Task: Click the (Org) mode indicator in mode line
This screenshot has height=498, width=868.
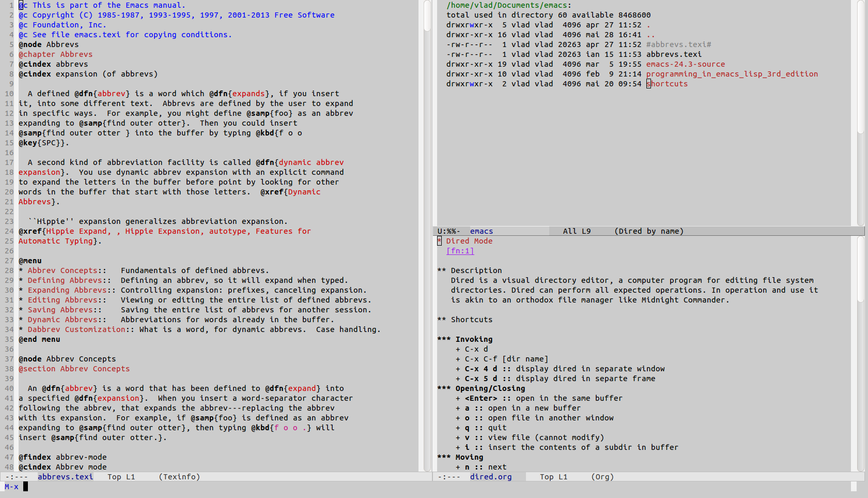Action: [x=602, y=477]
